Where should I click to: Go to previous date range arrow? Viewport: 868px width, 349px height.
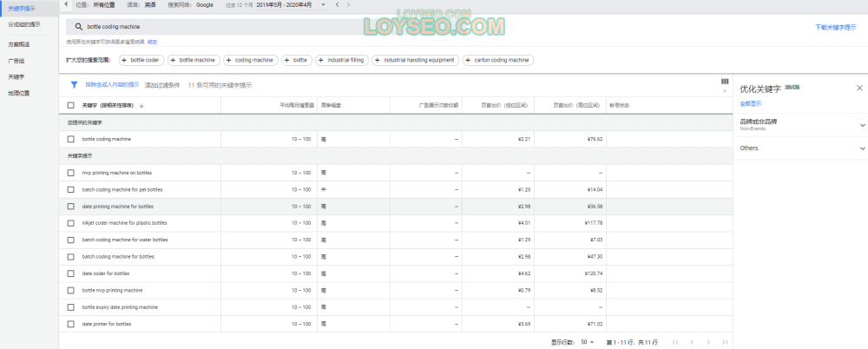pyautogui.click(x=338, y=4)
